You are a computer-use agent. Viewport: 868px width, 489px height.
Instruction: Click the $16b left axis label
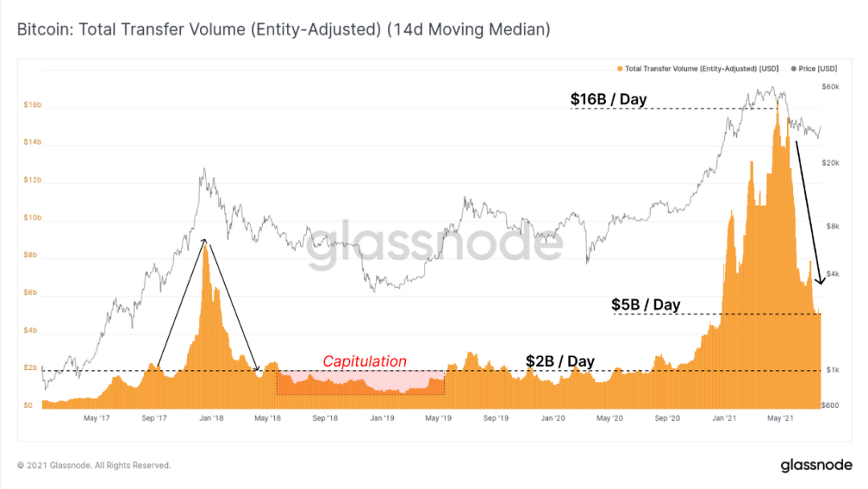pos(32,105)
